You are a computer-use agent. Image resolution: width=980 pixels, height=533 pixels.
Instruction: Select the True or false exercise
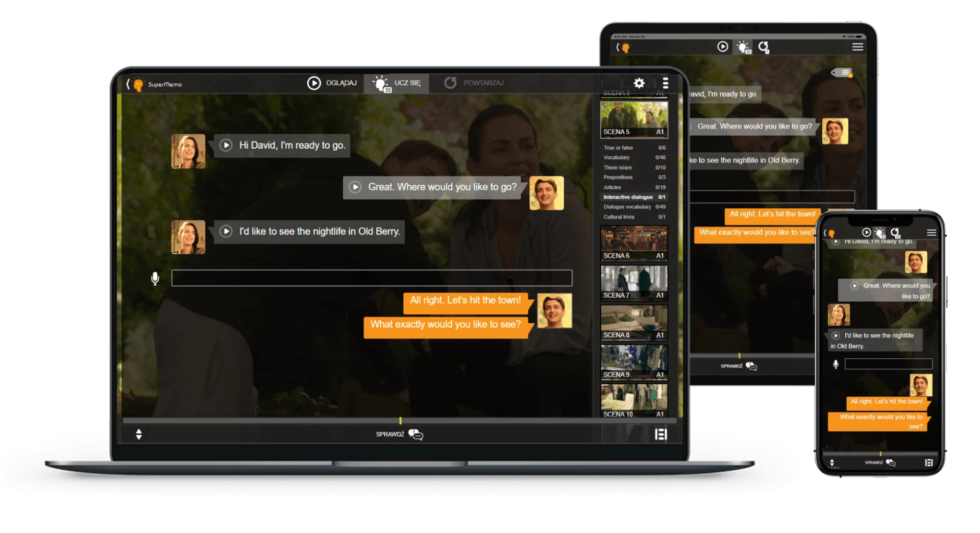[634, 148]
